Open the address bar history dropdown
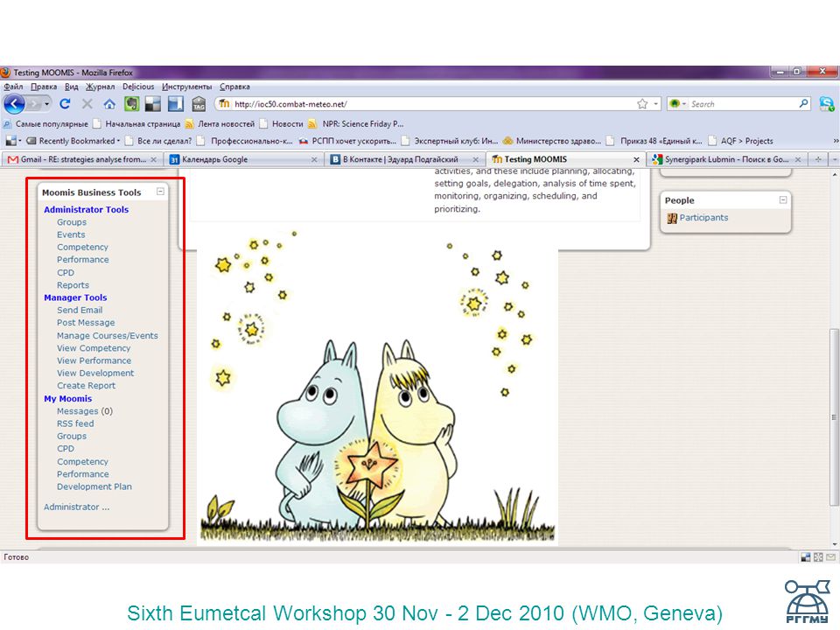The width and height of the screenshot is (840, 630). (x=655, y=104)
